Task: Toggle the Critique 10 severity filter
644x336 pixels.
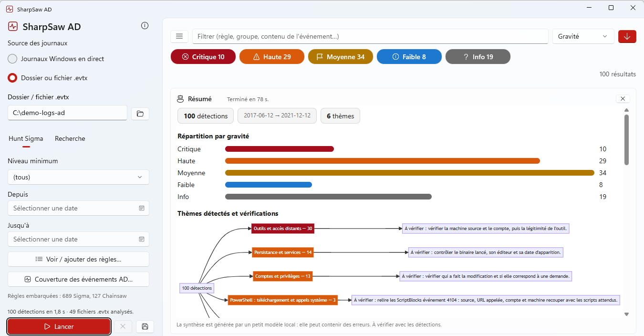Action: coord(203,57)
